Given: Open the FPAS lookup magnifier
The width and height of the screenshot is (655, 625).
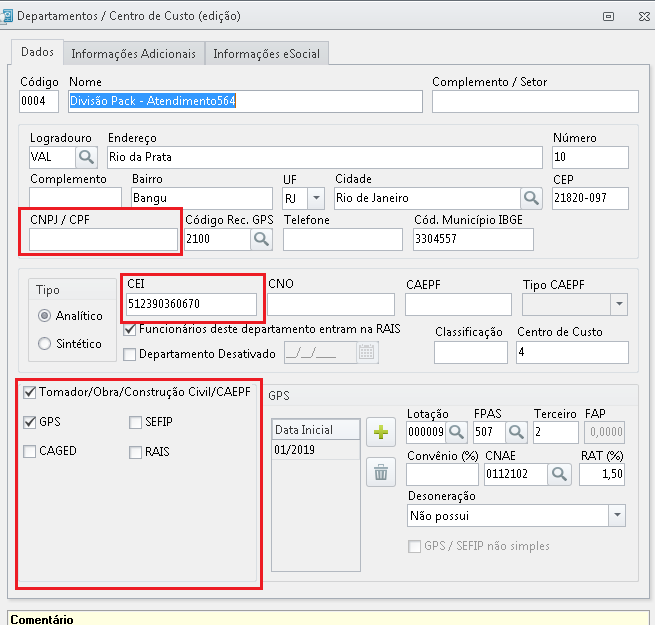Looking at the screenshot, I should click(x=516, y=432).
